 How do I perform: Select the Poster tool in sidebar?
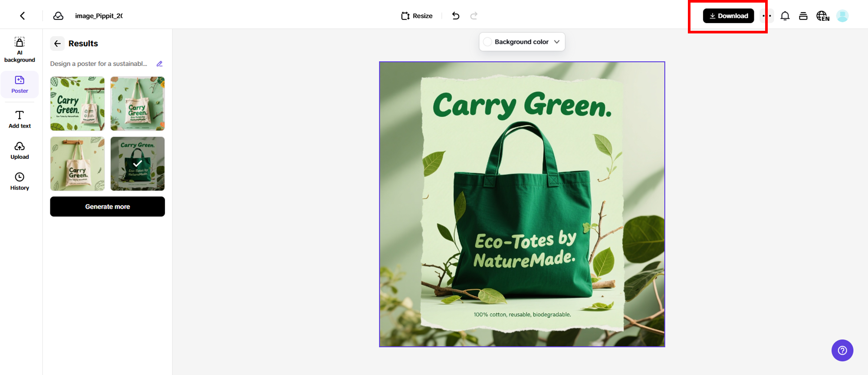20,85
